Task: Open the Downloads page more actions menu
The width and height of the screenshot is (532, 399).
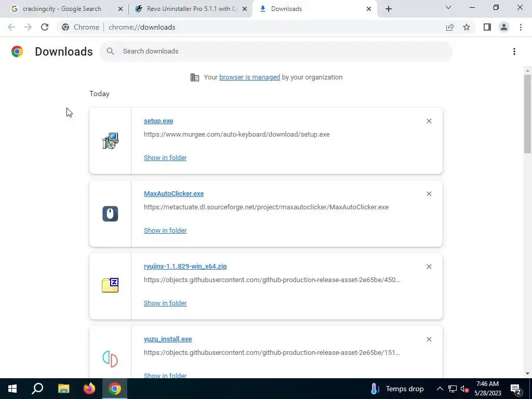Action: 514,51
